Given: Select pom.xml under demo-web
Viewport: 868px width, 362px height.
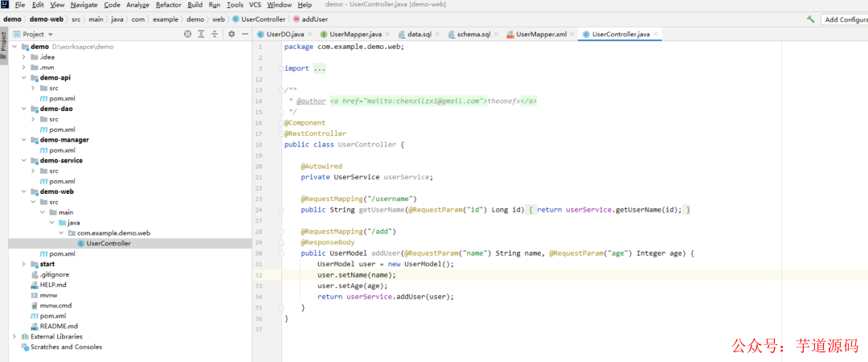Looking at the screenshot, I should click(61, 254).
